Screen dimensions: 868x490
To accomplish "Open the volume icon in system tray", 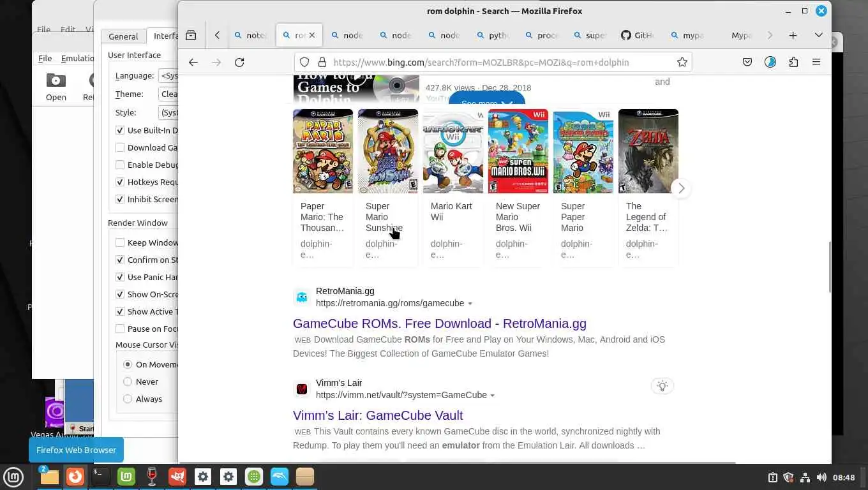I will click(821, 477).
